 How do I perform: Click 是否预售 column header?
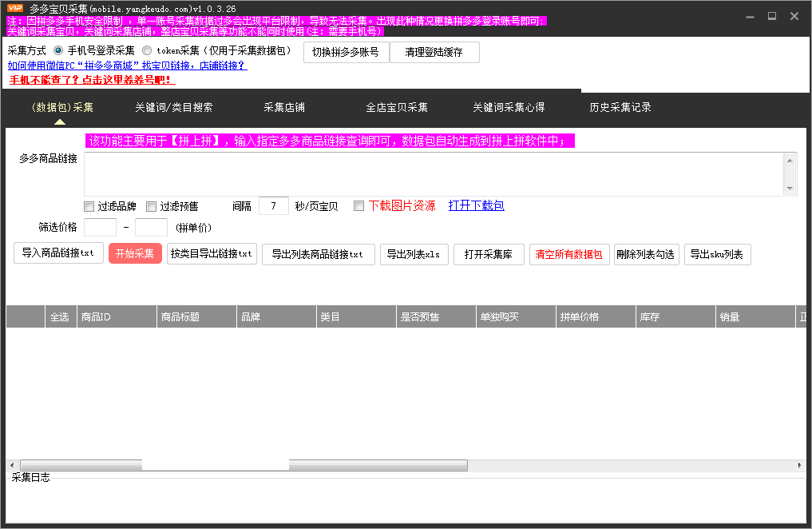(x=436, y=316)
